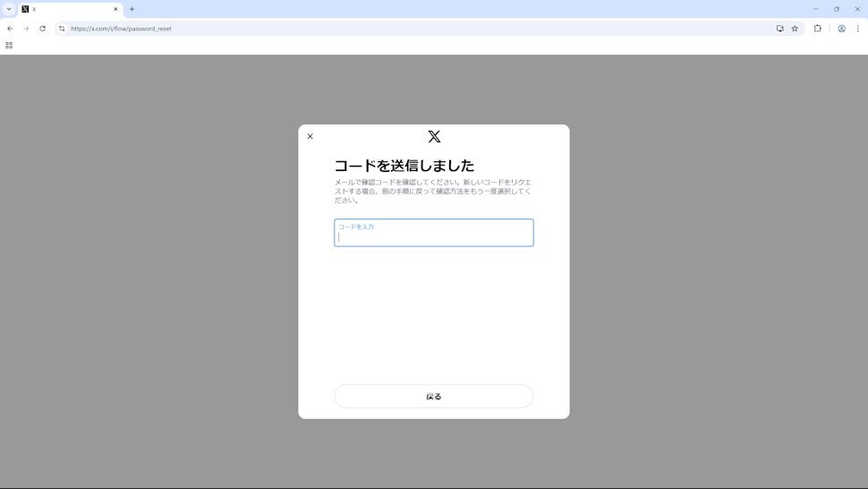Focus the コードを入力 code input field
Image resolution: width=868 pixels, height=489 pixels.
point(434,233)
